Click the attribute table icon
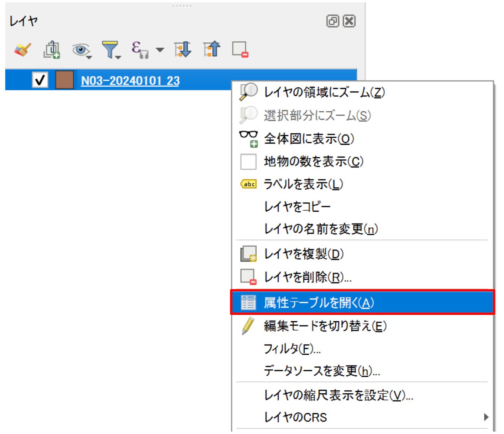This screenshot has width=504, height=434. (x=248, y=302)
